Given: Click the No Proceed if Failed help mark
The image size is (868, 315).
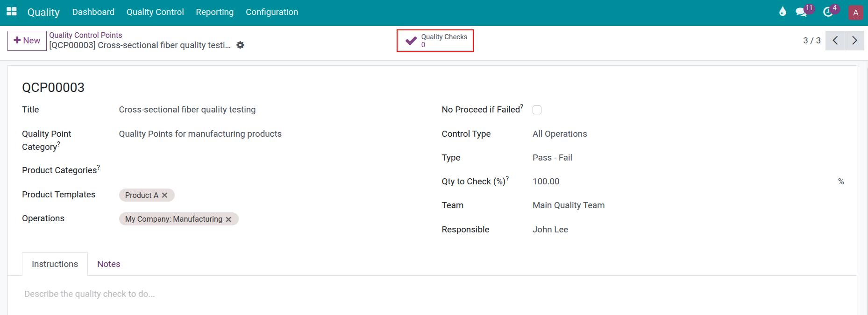Looking at the screenshot, I should [522, 106].
